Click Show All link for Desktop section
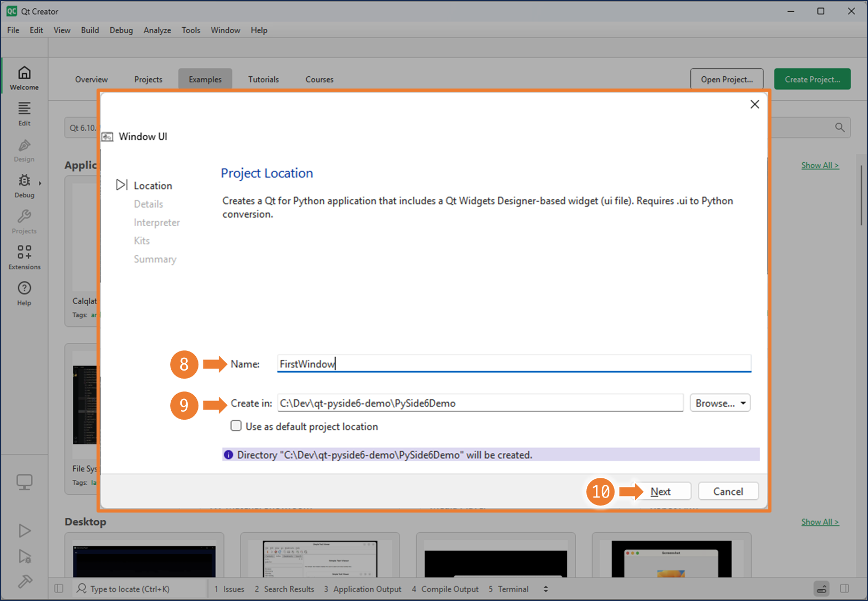Image resolution: width=868 pixels, height=601 pixels. pos(819,522)
